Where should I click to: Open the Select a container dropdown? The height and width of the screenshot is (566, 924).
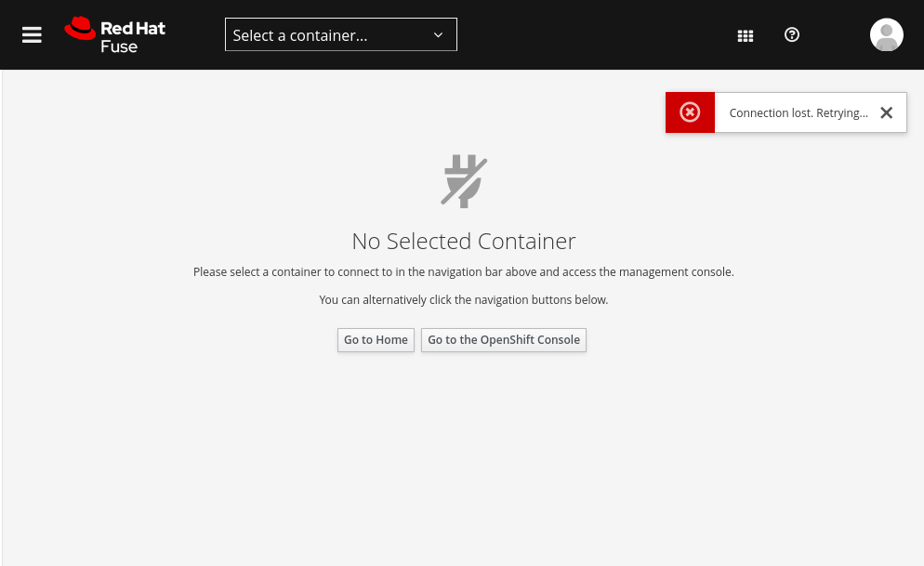tap(340, 34)
